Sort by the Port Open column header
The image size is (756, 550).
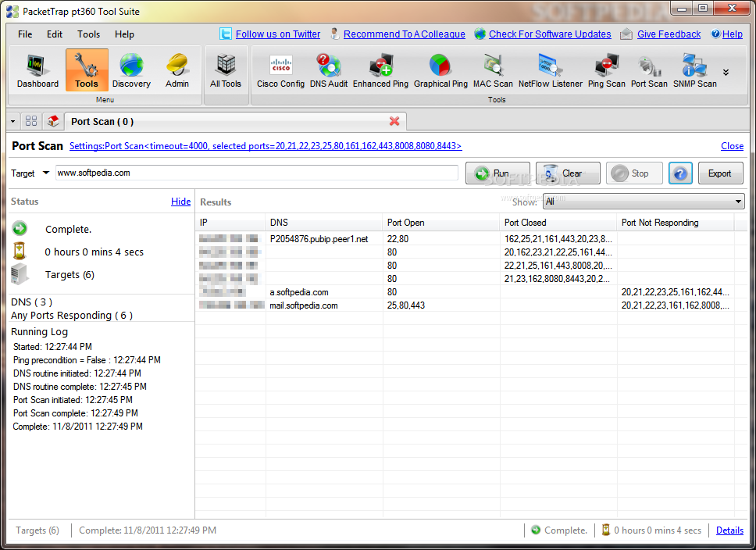pos(441,223)
